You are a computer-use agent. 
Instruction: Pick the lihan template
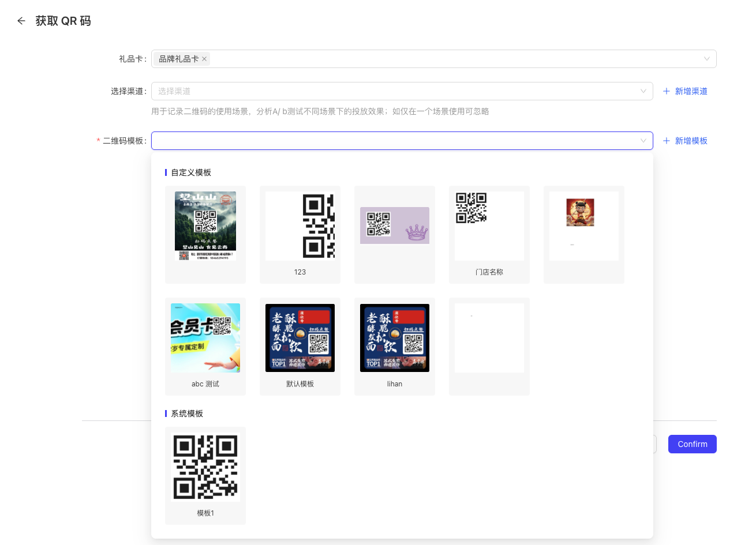click(395, 338)
